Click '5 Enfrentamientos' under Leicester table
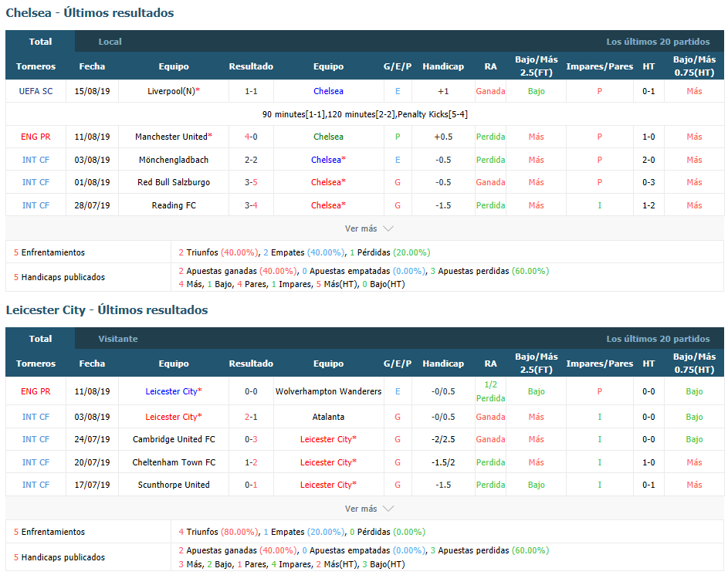Viewport: 728px width, 575px height. [49, 531]
